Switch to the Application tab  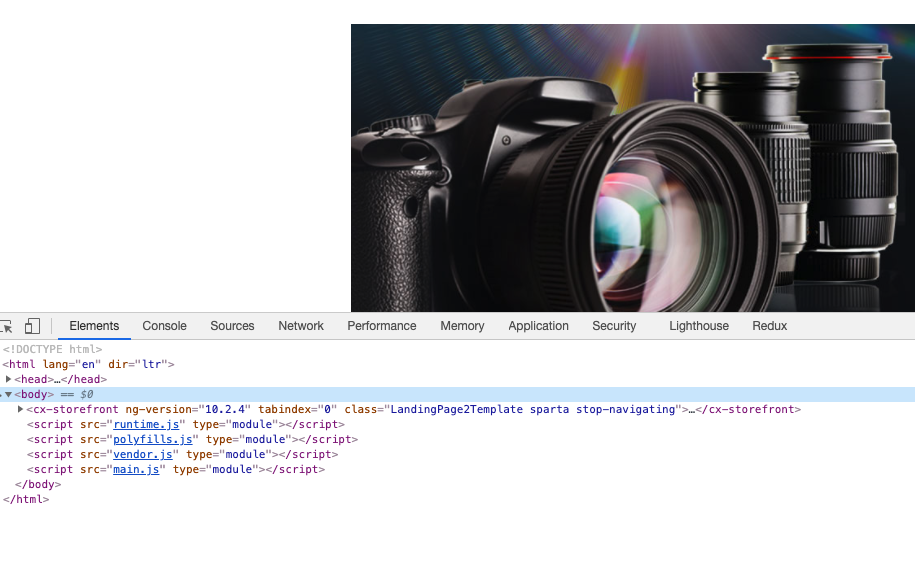pos(538,326)
